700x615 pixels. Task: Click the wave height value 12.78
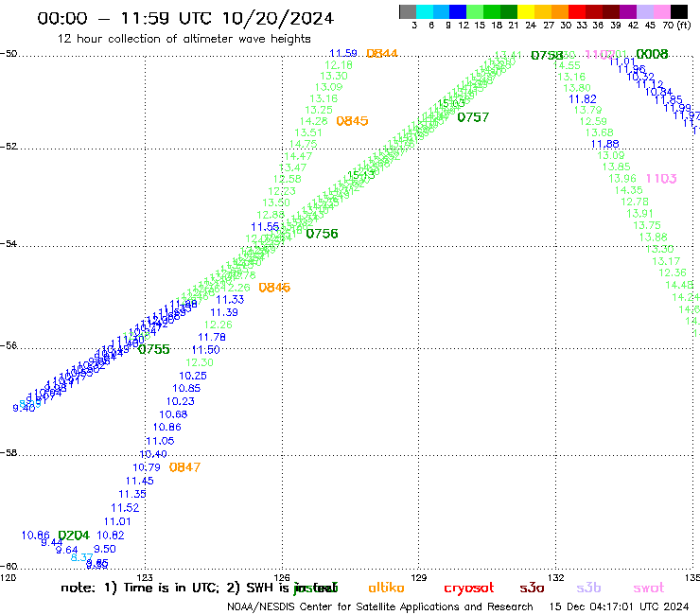pos(635,202)
